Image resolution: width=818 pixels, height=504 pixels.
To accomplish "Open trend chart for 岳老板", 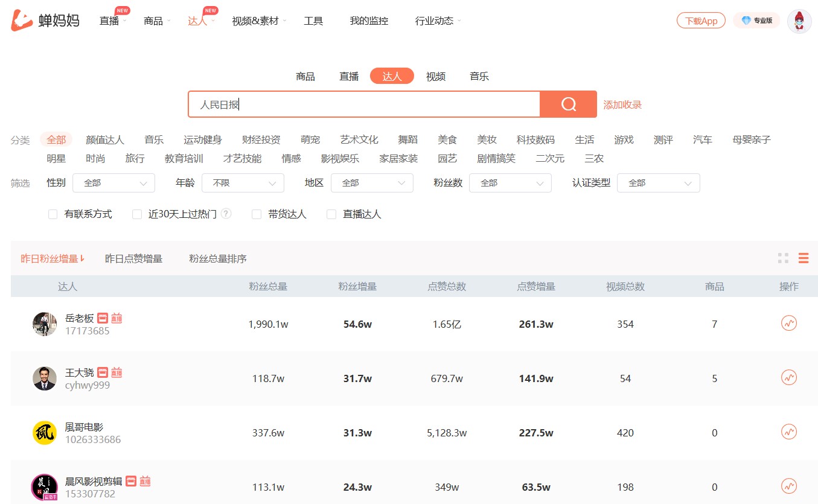I will (x=789, y=324).
